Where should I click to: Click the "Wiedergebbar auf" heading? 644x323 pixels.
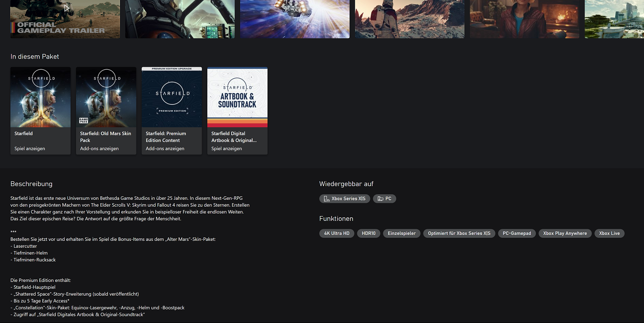[347, 184]
